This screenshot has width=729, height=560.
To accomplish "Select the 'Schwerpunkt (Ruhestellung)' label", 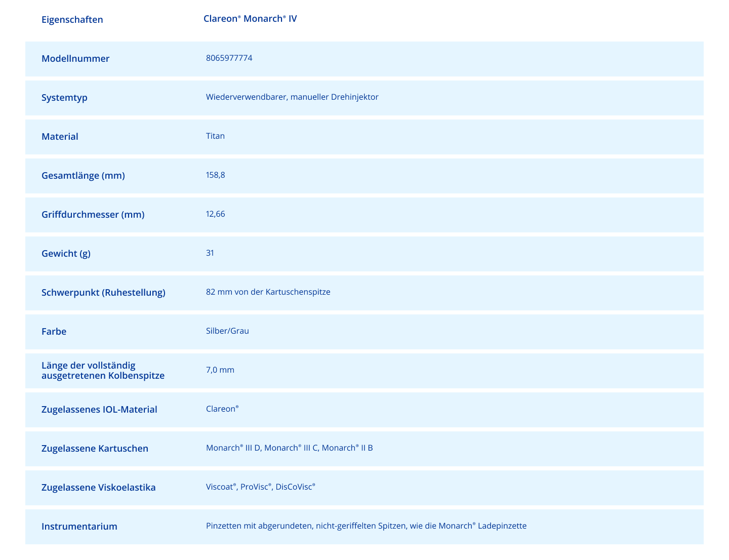I will [103, 293].
